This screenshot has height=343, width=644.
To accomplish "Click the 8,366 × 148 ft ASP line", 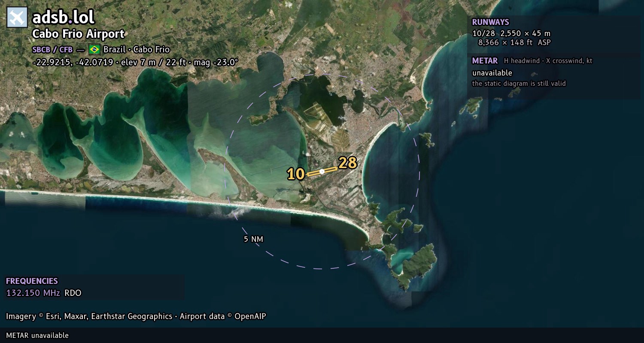I will click(x=514, y=42).
